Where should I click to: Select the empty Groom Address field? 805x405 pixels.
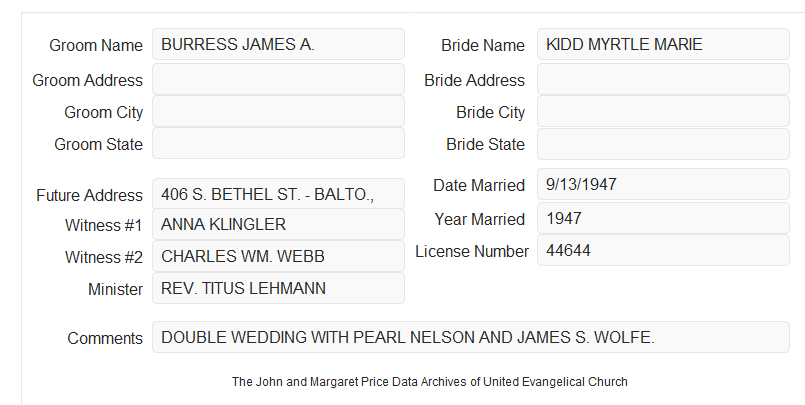point(278,79)
